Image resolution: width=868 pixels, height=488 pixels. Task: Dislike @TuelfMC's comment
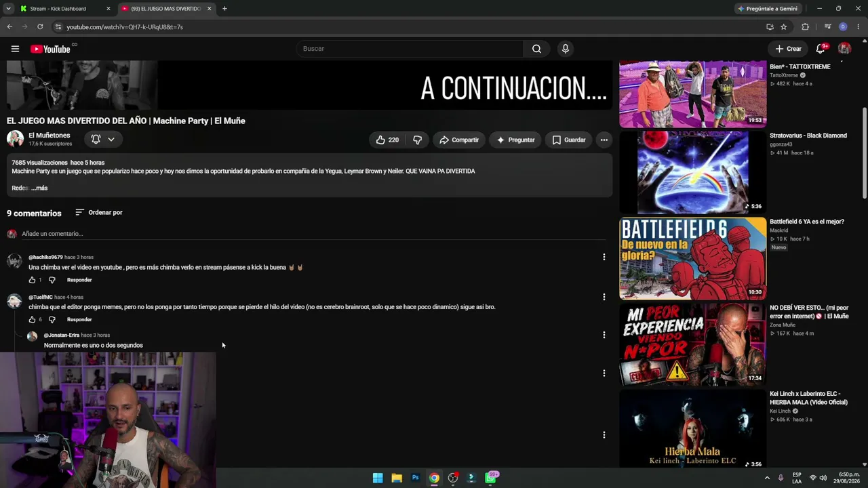click(x=52, y=319)
